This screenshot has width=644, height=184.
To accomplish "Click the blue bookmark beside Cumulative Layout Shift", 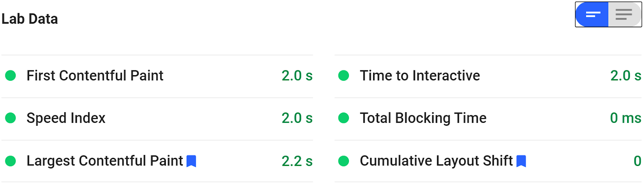I will tap(521, 161).
